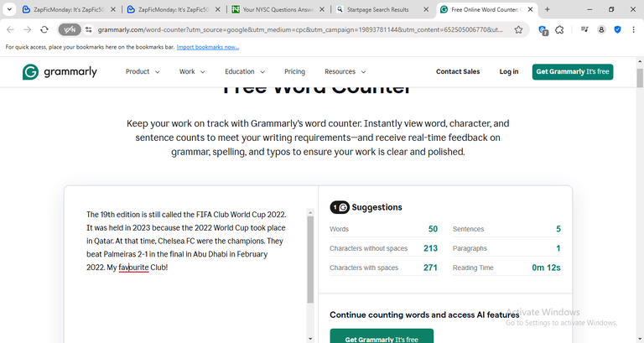
Task: Click Characters with spaces value 271
Action: (x=430, y=268)
